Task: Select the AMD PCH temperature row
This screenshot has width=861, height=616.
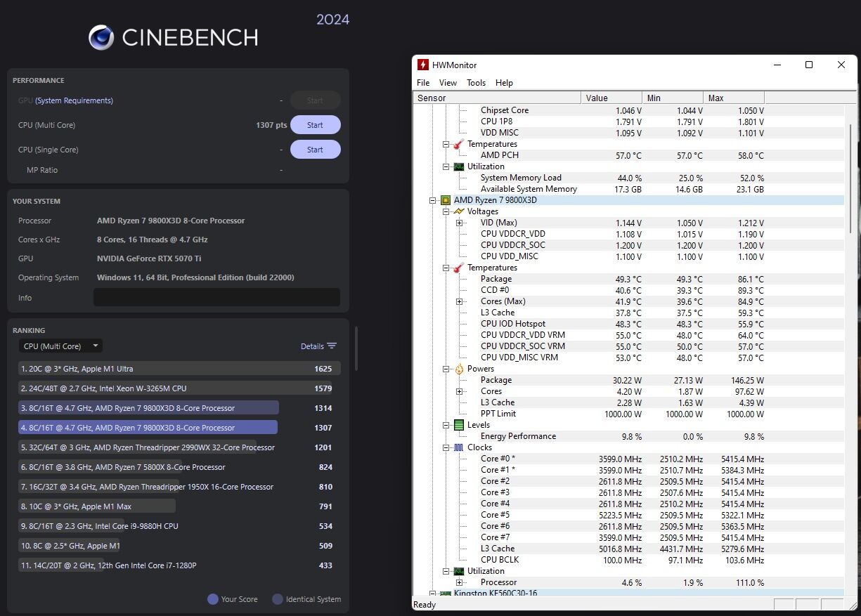Action: (x=628, y=155)
